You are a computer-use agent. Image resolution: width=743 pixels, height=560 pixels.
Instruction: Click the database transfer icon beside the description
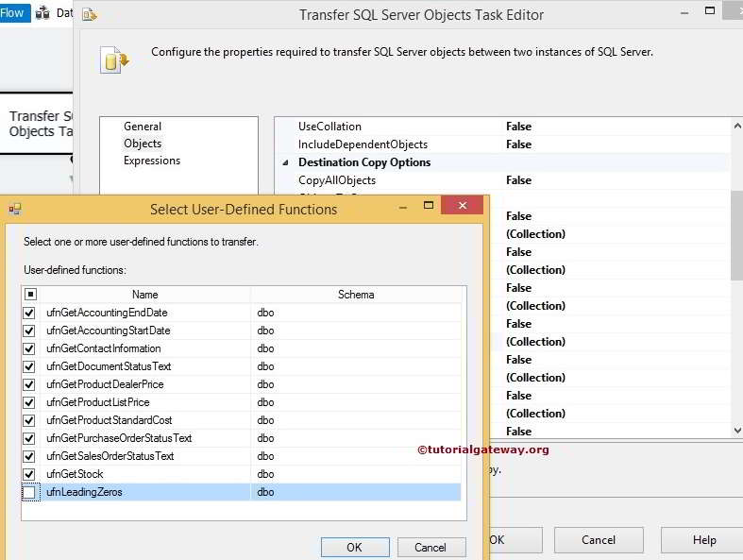pos(114,59)
